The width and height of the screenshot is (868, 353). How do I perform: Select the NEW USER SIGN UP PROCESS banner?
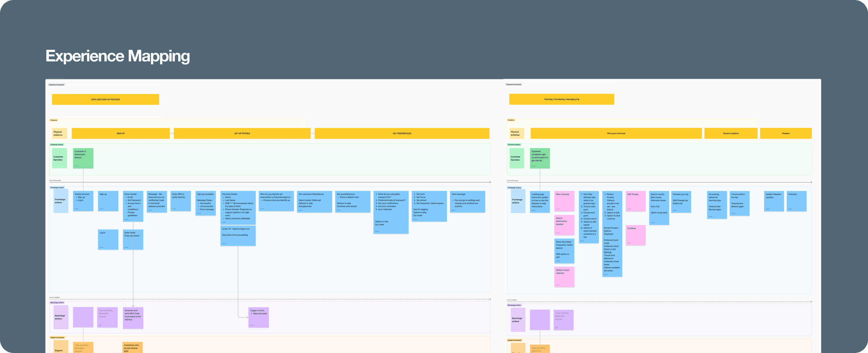click(105, 99)
